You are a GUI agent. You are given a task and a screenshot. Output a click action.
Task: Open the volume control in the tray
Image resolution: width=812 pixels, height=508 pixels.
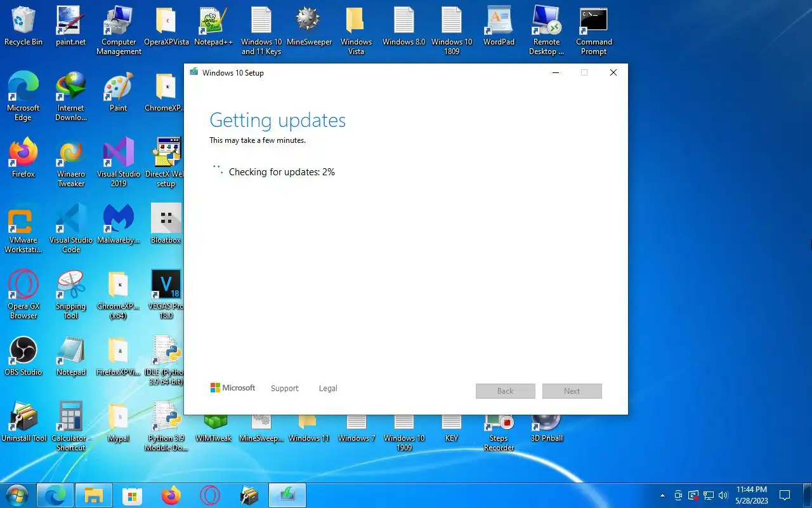click(723, 495)
